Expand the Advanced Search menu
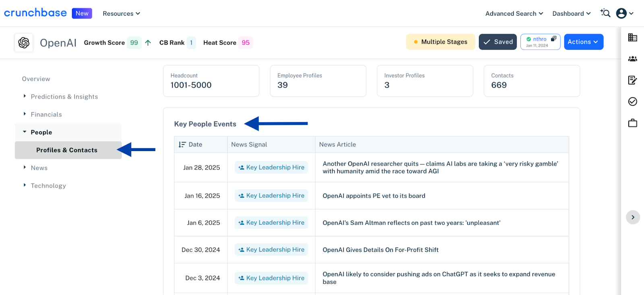The height and width of the screenshot is (295, 644). click(514, 13)
